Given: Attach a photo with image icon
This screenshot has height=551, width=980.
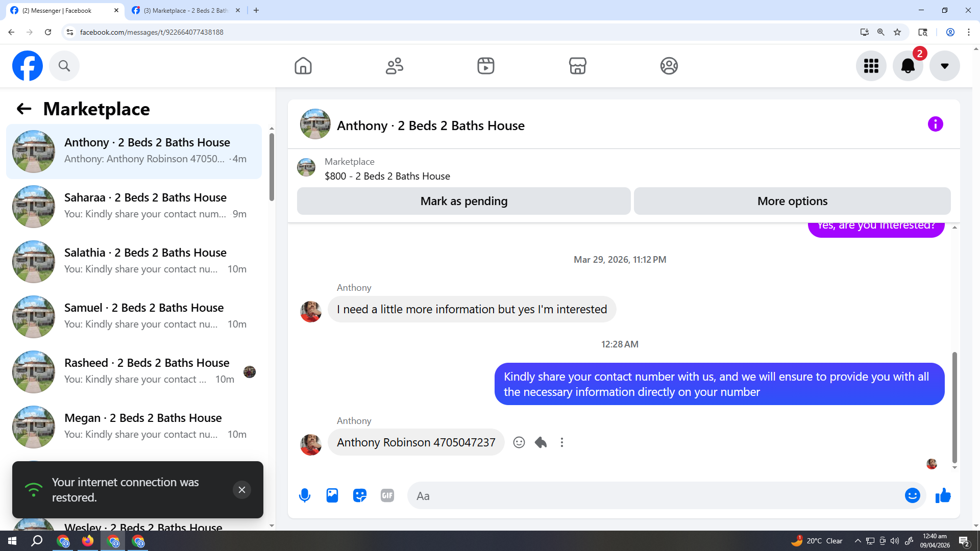Looking at the screenshot, I should pos(332,495).
